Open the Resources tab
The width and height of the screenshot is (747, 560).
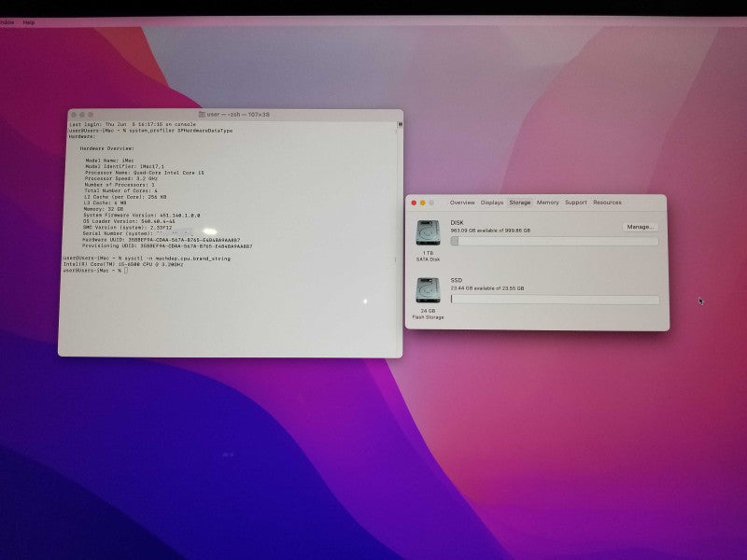(x=607, y=203)
